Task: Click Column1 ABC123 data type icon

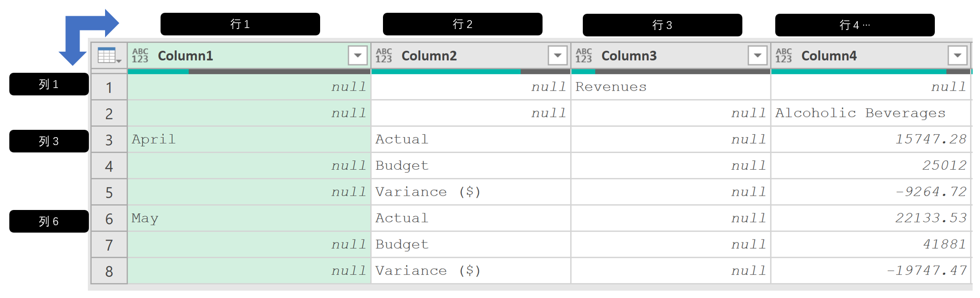Action: 140,56
